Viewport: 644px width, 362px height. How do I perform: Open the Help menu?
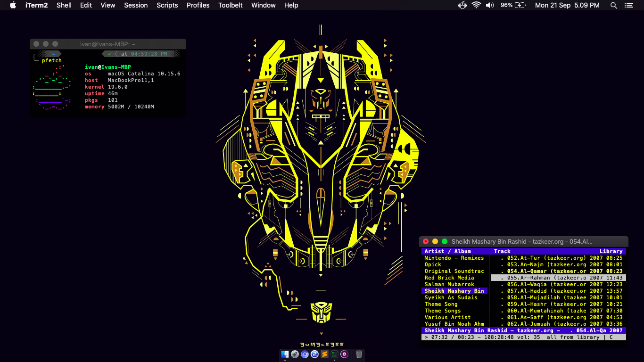[291, 5]
